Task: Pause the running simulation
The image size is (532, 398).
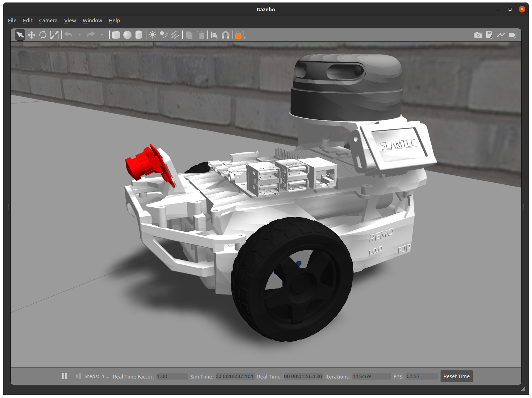Action: pos(64,376)
